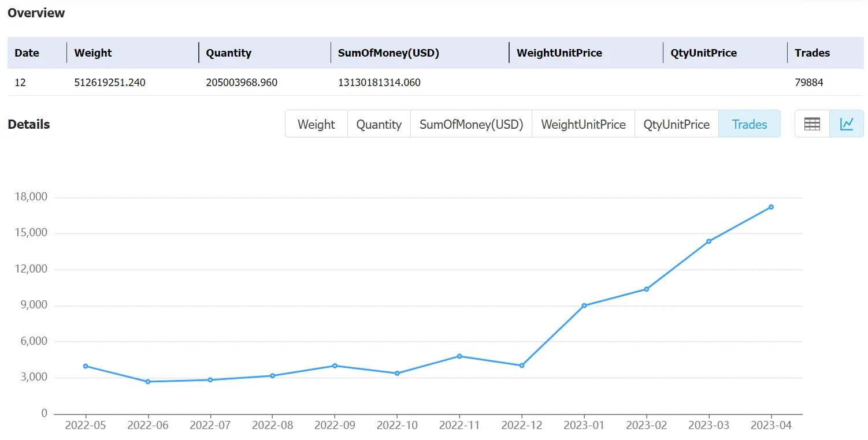
Task: Click the 18,000 y-axis label
Action: [31, 197]
